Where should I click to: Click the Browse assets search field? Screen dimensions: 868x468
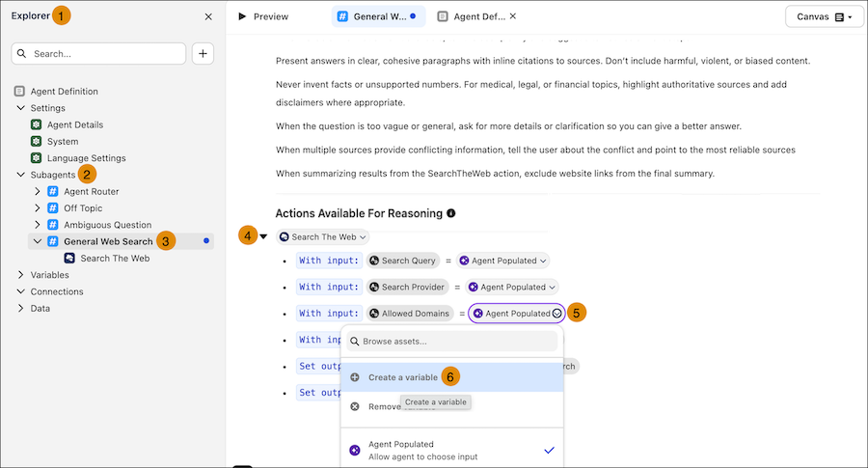tap(451, 342)
